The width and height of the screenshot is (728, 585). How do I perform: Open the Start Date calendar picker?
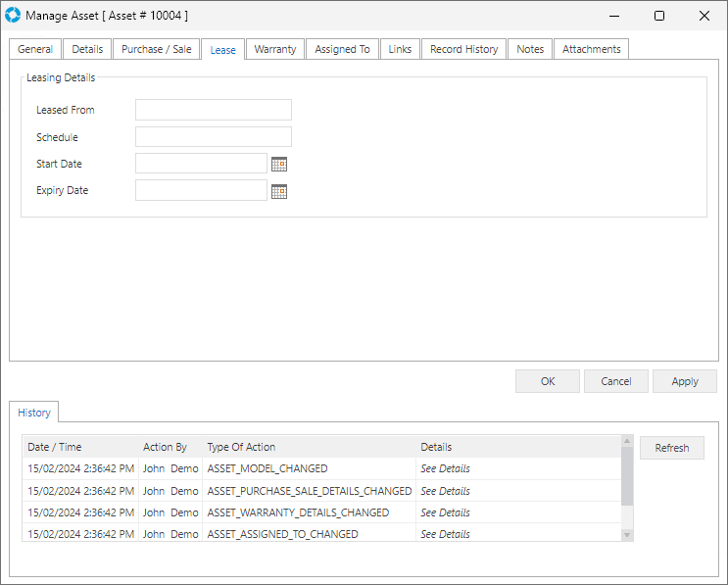(279, 165)
